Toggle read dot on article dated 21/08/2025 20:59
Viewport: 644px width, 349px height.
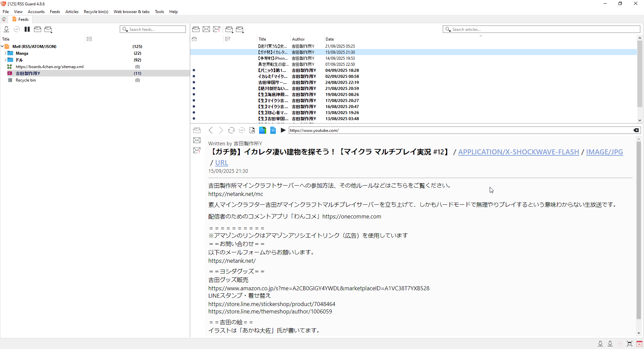pos(194,88)
